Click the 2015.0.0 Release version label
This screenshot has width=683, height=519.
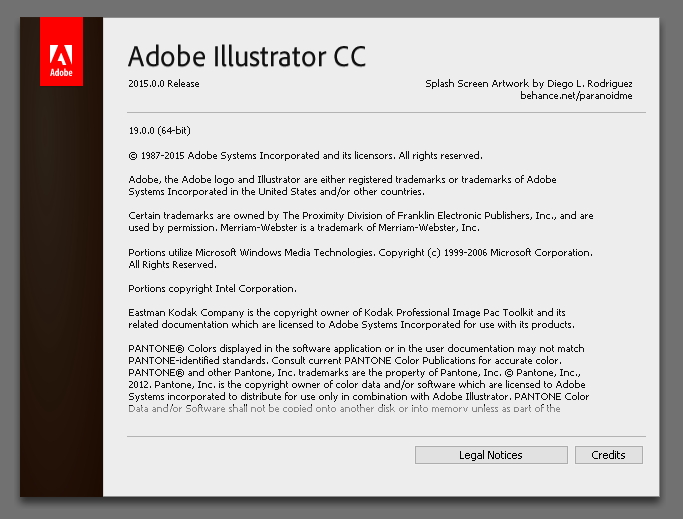click(x=164, y=84)
